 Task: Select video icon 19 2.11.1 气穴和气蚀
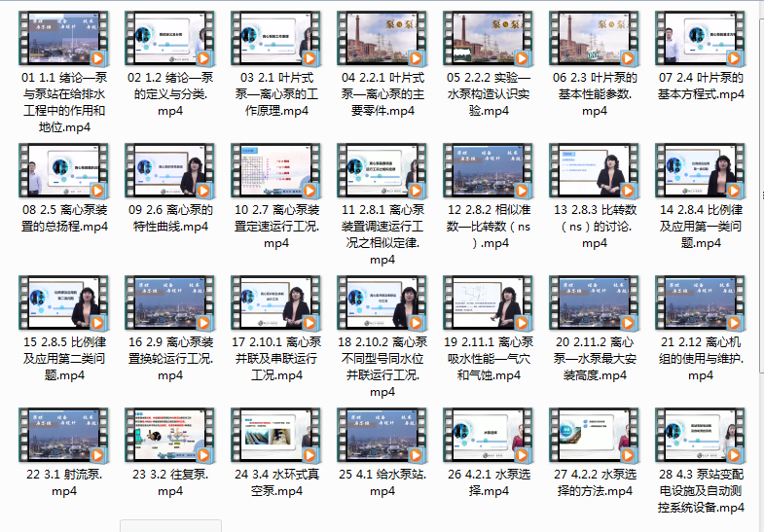(x=489, y=303)
